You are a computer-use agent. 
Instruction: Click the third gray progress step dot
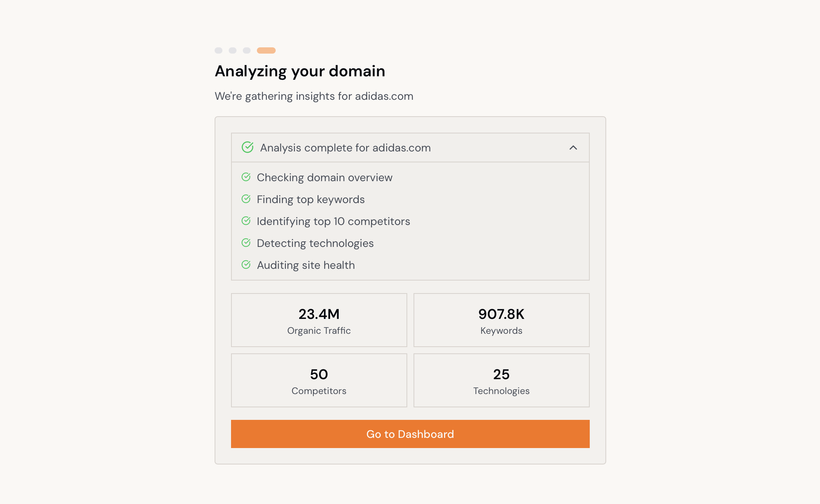point(246,50)
